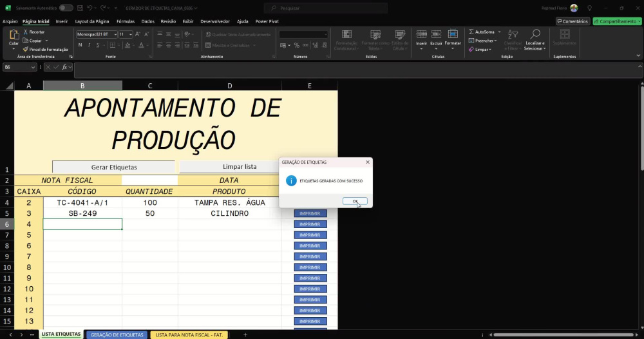Image resolution: width=644 pixels, height=339 pixels.
Task: Click the lightbulb icon near the user name
Action: [x=590, y=8]
